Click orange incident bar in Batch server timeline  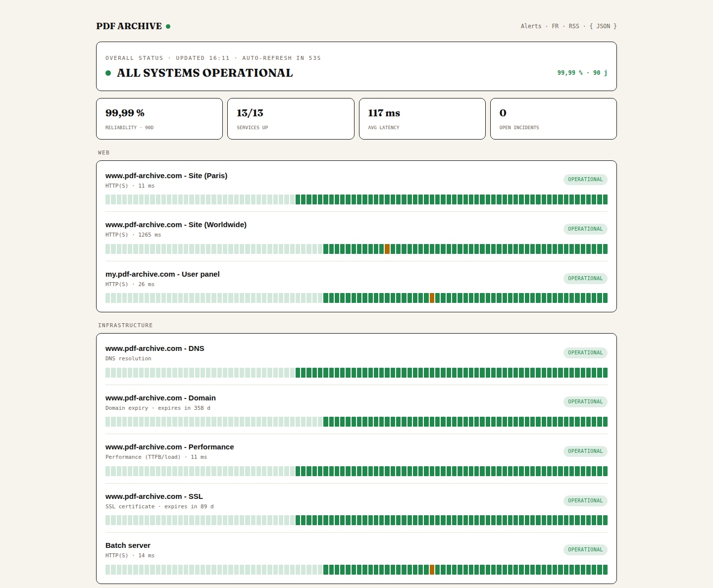(432, 570)
